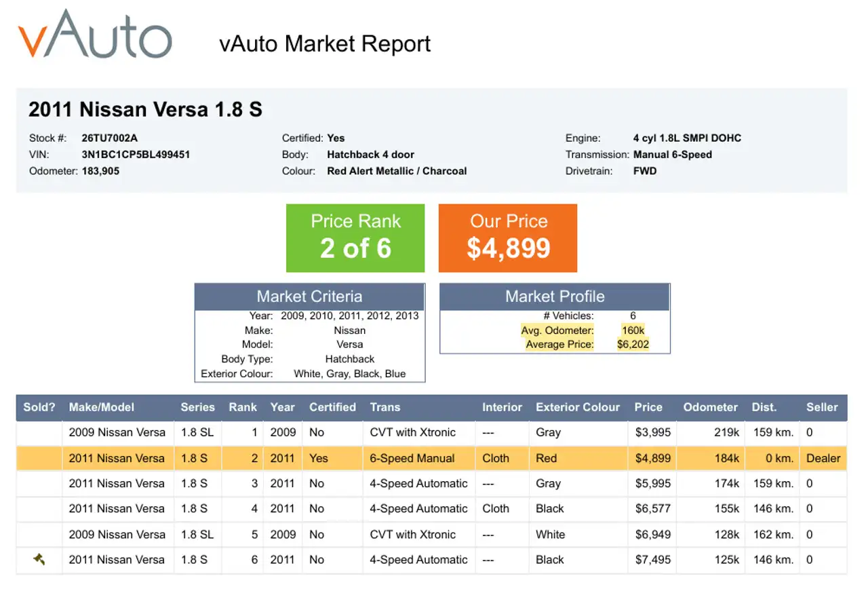Sort by the Make/Model column header
This screenshot has height=610, width=868.
(102, 407)
